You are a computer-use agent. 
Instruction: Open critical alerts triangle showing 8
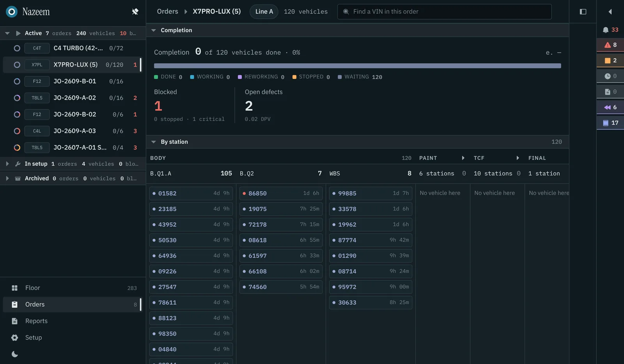(x=610, y=45)
